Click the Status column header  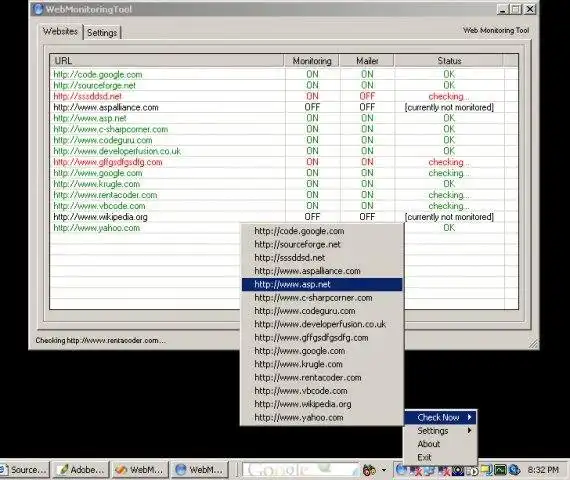click(x=449, y=61)
